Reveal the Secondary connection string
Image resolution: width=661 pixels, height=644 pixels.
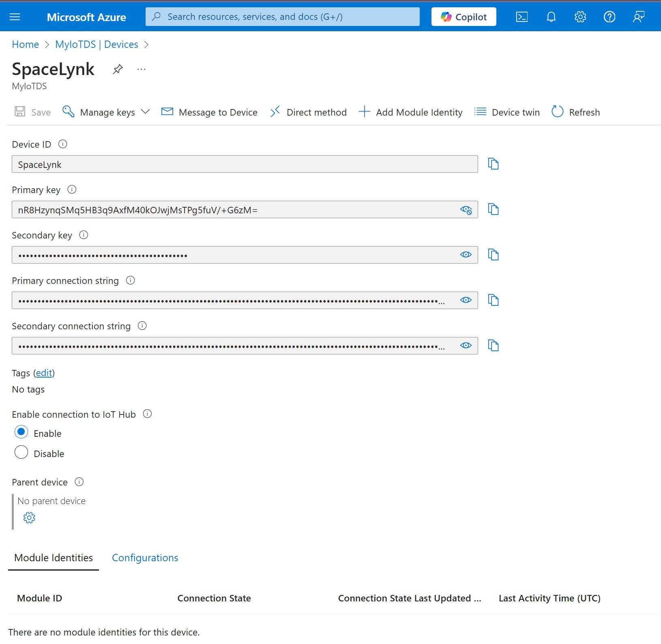(x=466, y=346)
